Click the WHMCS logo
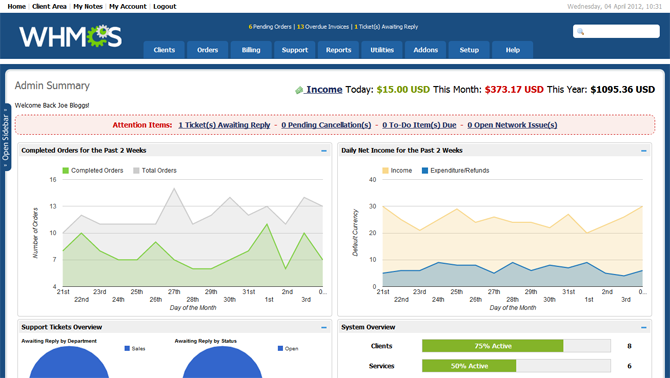The image size is (670, 378). 71,36
